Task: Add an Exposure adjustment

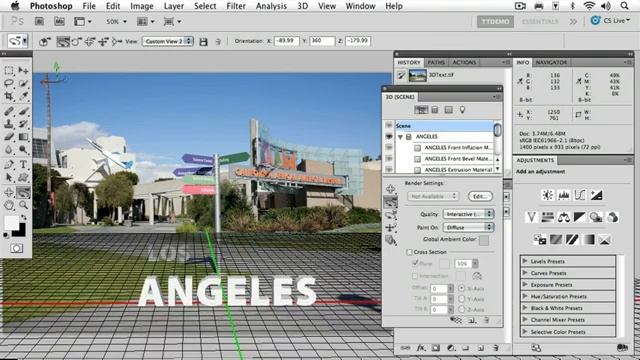Action: [x=596, y=195]
